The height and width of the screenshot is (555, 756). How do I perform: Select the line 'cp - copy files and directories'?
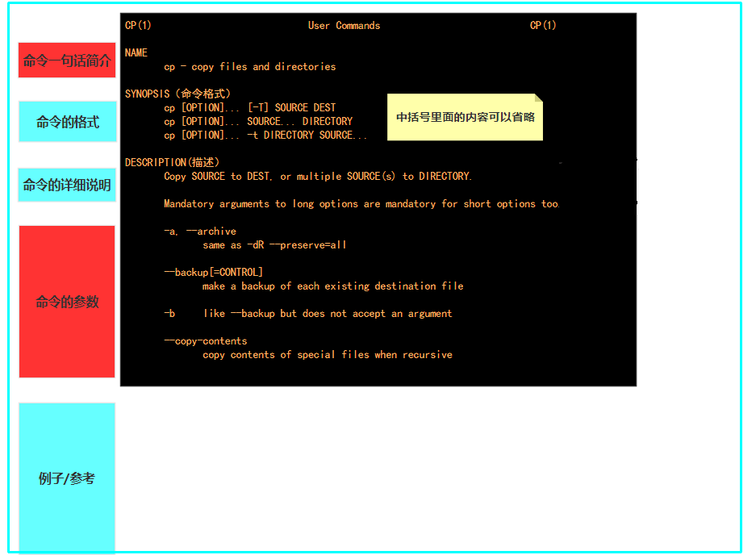point(249,67)
